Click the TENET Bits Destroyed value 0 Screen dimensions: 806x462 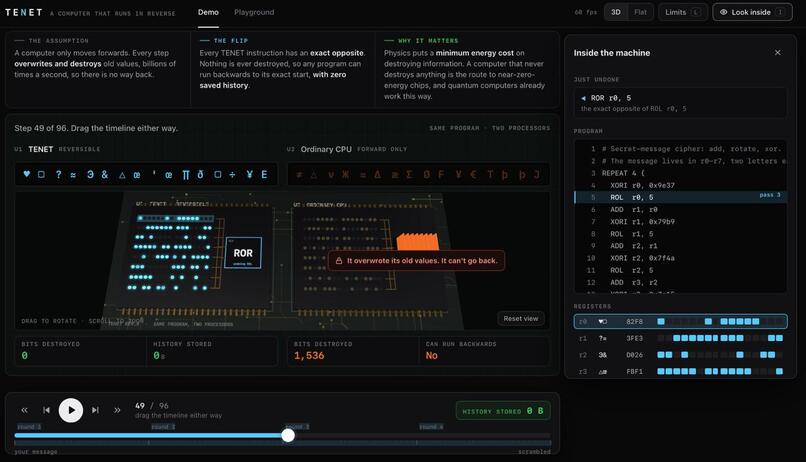[x=25, y=356]
